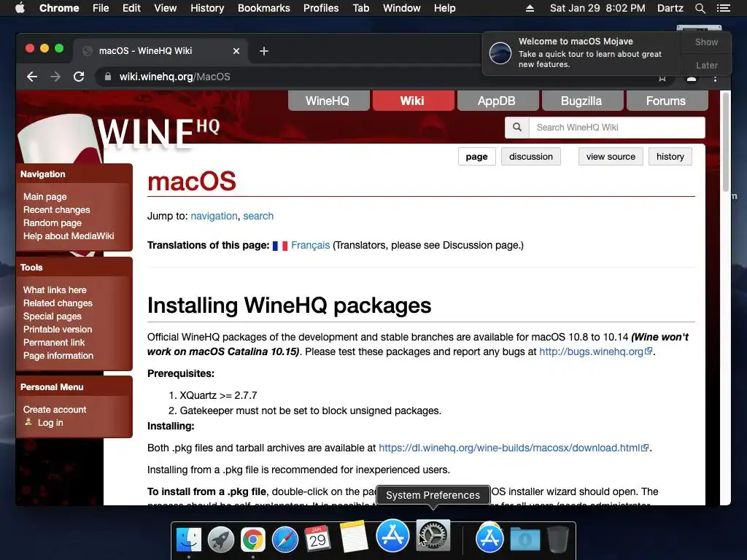This screenshot has width=747, height=560.
Task: Launch Launchpad from the Dock
Action: (220, 540)
